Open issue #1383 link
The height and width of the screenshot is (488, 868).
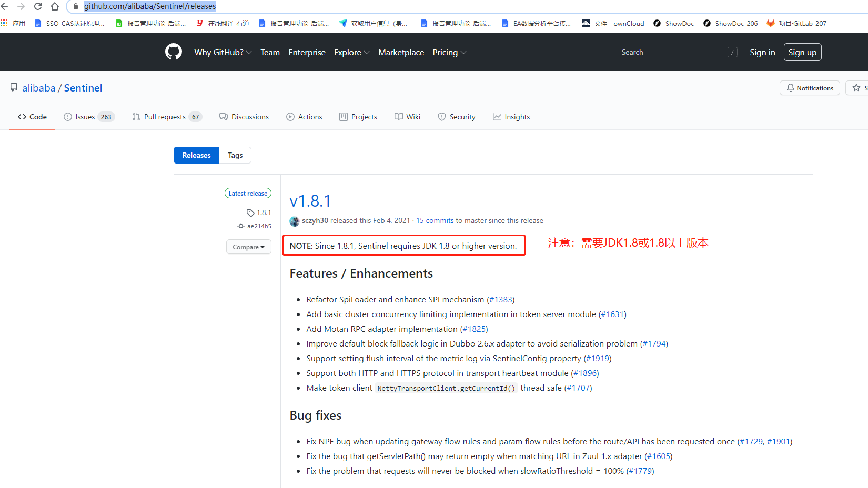point(501,299)
